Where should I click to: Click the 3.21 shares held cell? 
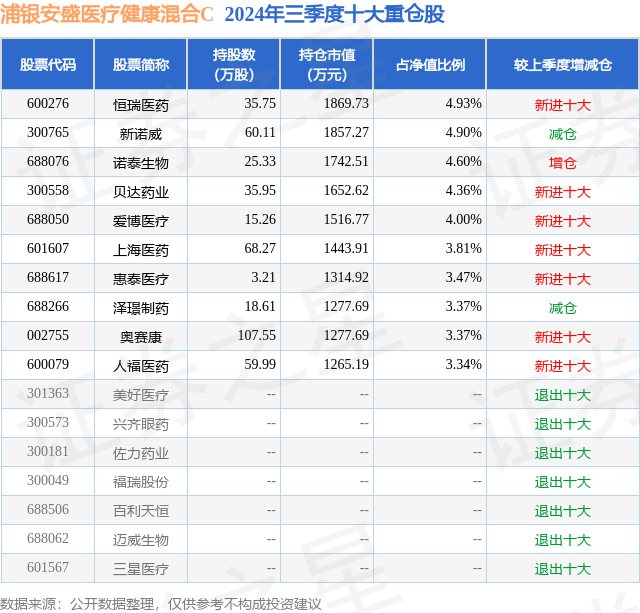[x=263, y=278]
